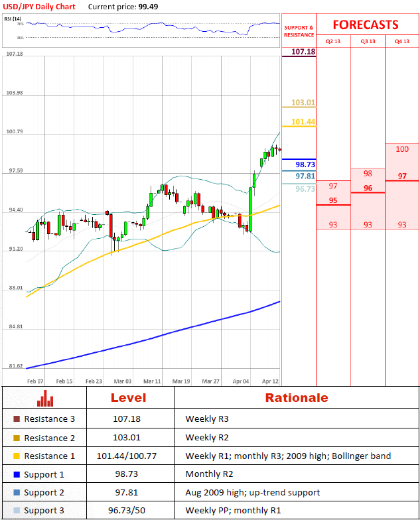Click the 98.73 support level label

pos(305,164)
